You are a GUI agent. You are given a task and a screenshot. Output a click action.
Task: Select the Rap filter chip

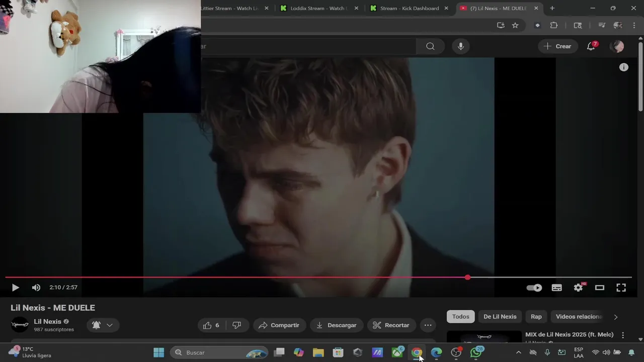pyautogui.click(x=536, y=317)
